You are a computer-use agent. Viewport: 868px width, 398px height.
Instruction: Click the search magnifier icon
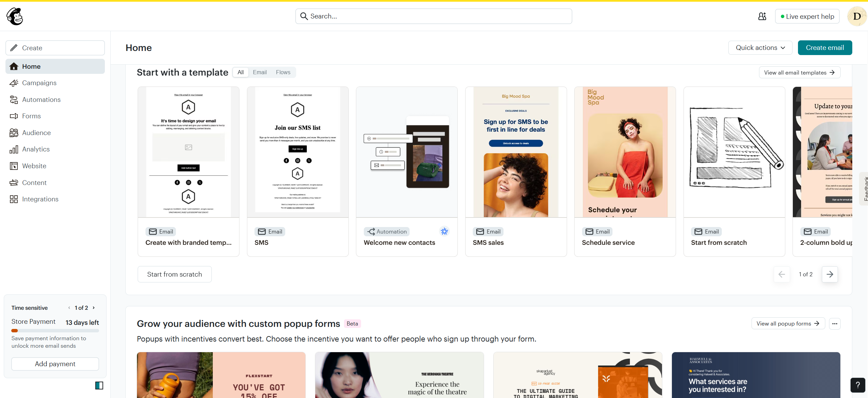tap(304, 16)
